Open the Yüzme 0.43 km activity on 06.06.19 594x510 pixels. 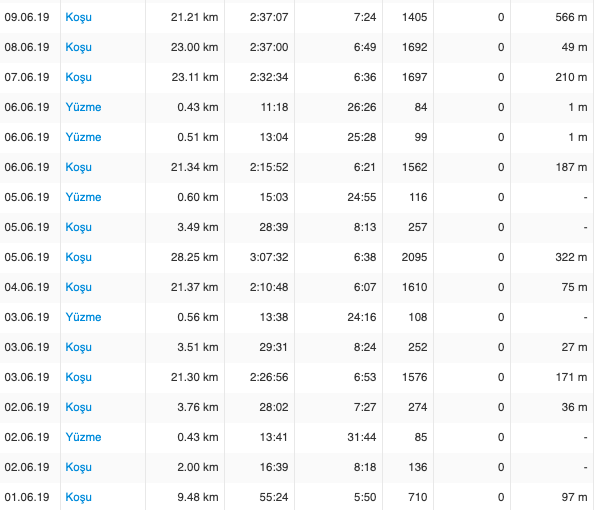pyautogui.click(x=83, y=107)
